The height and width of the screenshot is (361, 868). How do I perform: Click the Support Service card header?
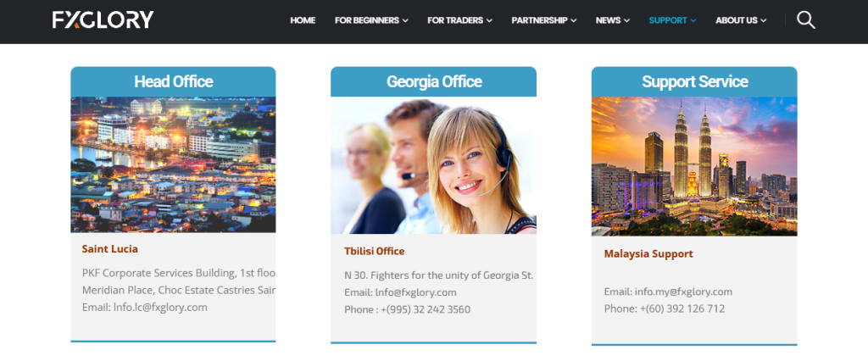[x=694, y=82]
